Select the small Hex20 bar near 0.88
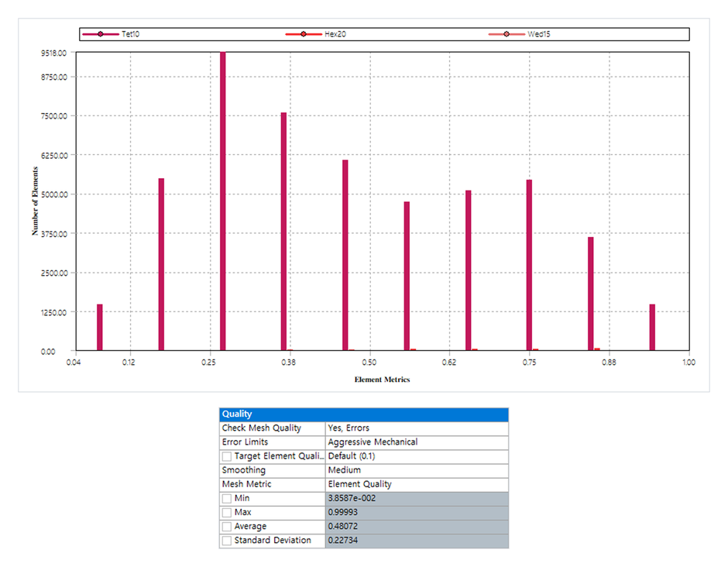The height and width of the screenshot is (567, 728). pyautogui.click(x=597, y=349)
